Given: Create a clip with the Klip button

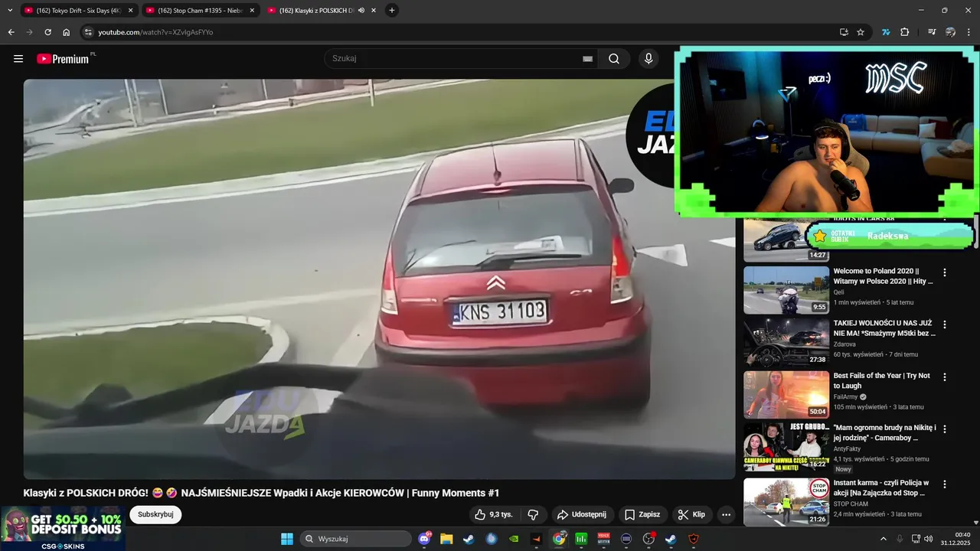Looking at the screenshot, I should (692, 514).
